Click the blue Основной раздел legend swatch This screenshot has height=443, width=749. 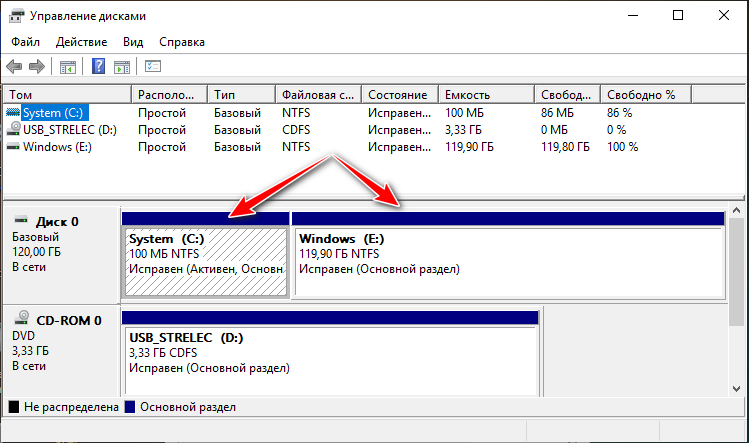tap(130, 407)
